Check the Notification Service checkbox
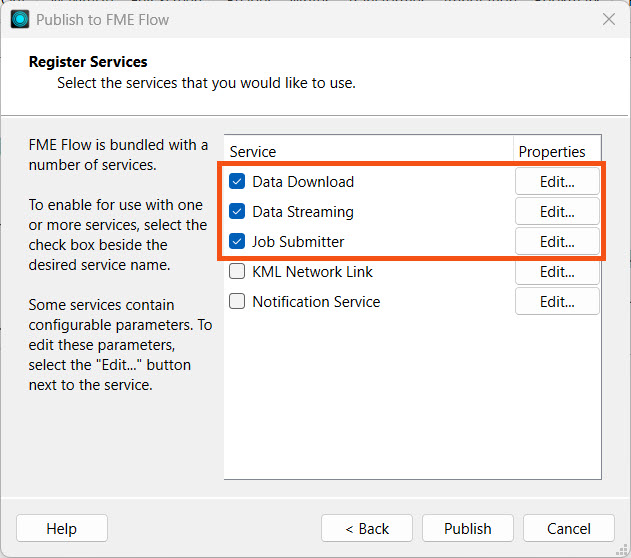This screenshot has width=631, height=558. tap(237, 302)
